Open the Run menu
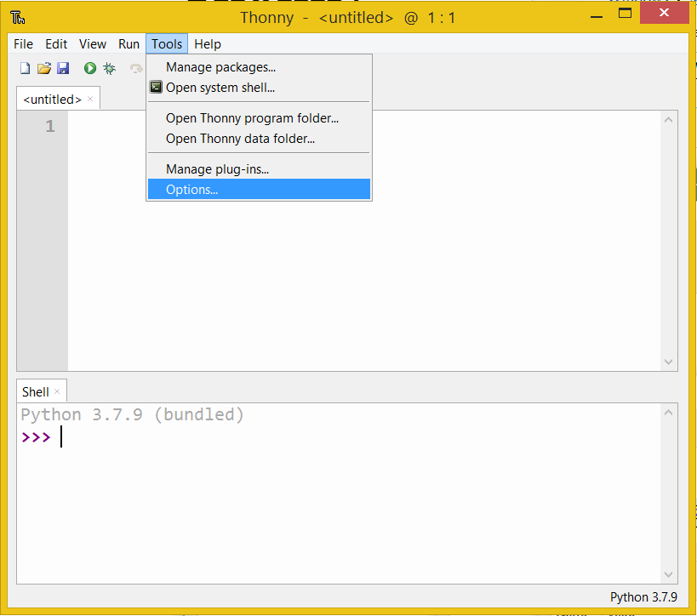The height and width of the screenshot is (616, 697). click(129, 44)
